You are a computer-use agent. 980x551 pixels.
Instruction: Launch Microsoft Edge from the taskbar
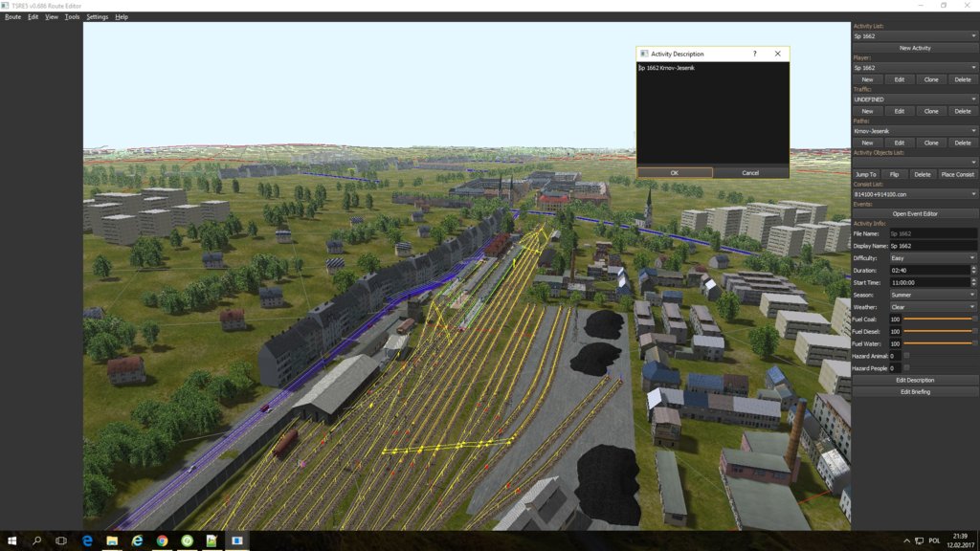[x=88, y=541]
